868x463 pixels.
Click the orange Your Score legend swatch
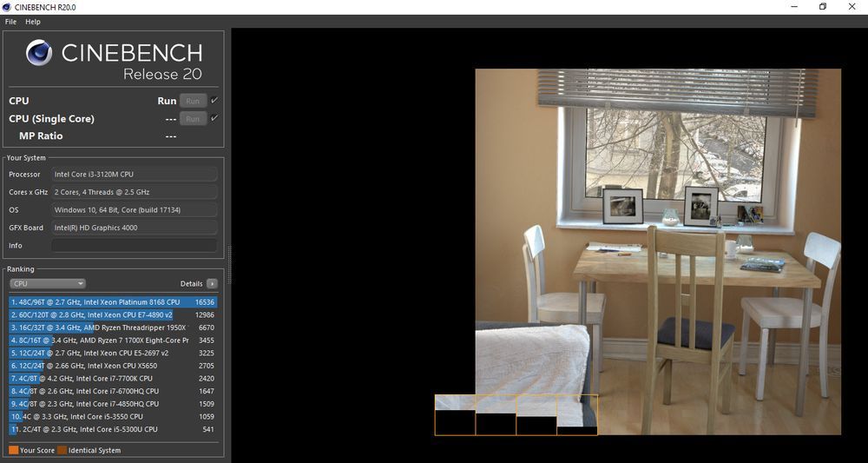pyautogui.click(x=14, y=450)
